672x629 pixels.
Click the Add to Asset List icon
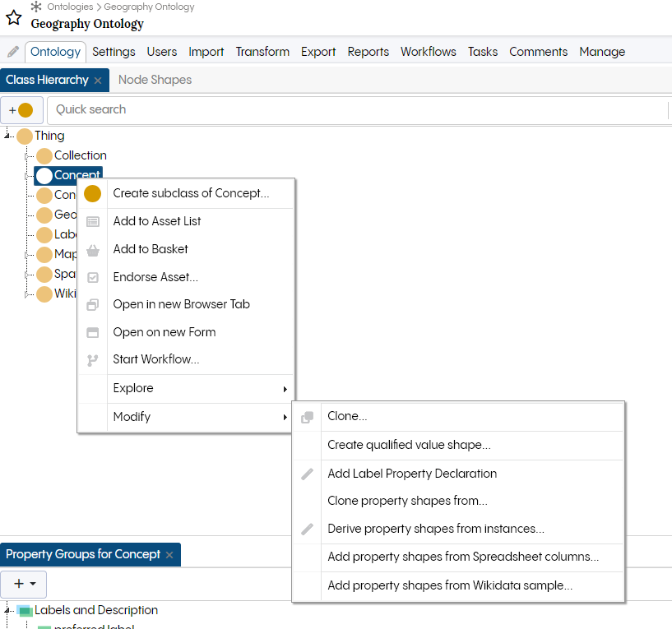pyautogui.click(x=92, y=221)
